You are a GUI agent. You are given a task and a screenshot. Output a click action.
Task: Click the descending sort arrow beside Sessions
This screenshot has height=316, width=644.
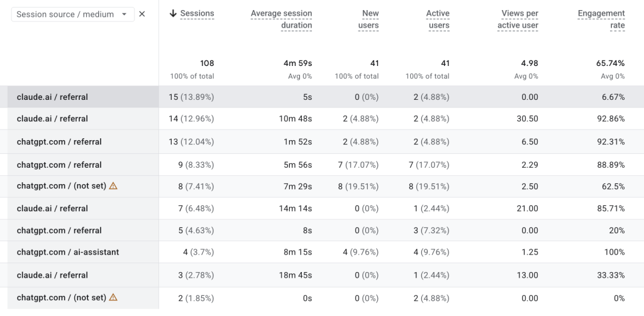[173, 14]
